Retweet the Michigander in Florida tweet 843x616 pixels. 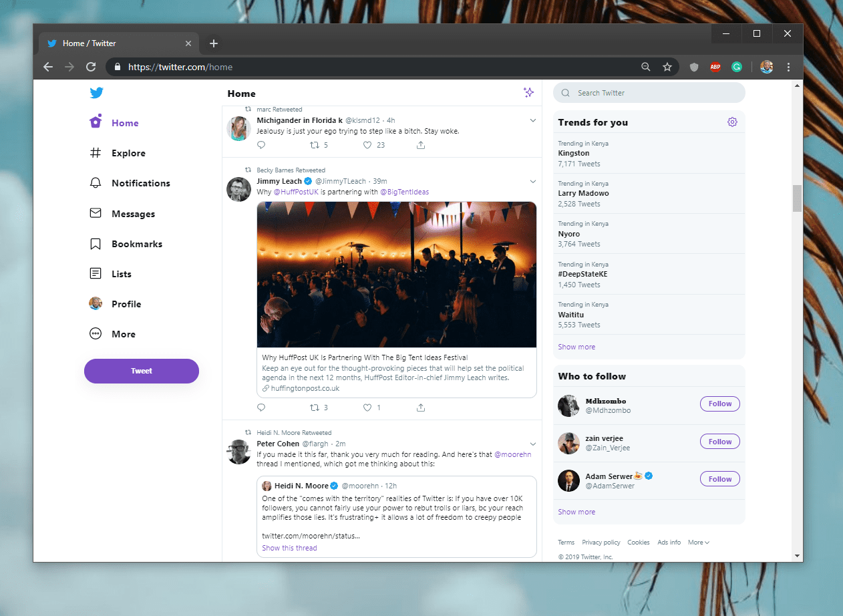coord(315,145)
